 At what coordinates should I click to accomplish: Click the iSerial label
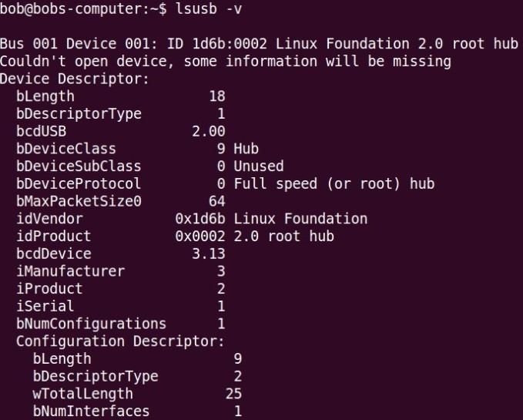tap(45, 306)
